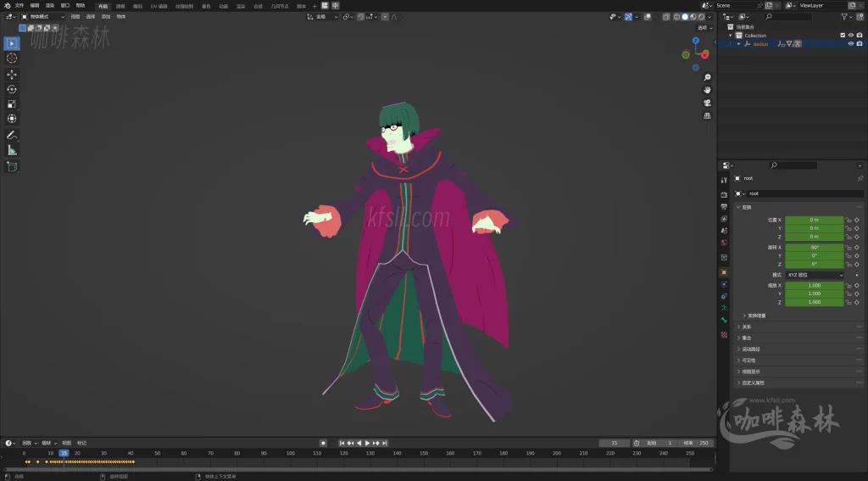The image size is (868, 481).
Task: Open the 添加 Add menu in viewport header
Action: click(x=106, y=17)
